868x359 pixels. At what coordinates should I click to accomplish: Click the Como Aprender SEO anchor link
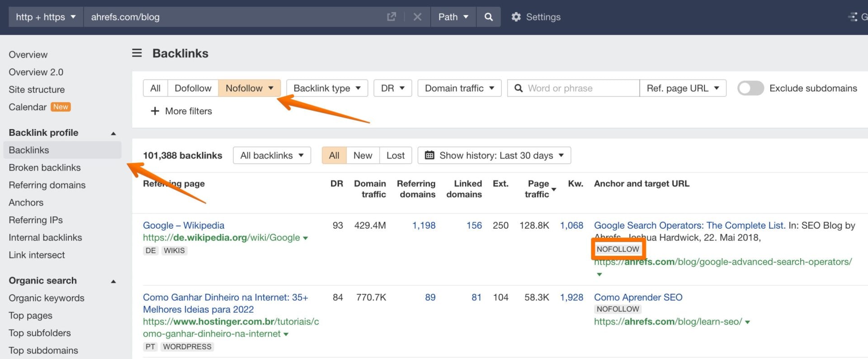coord(638,297)
